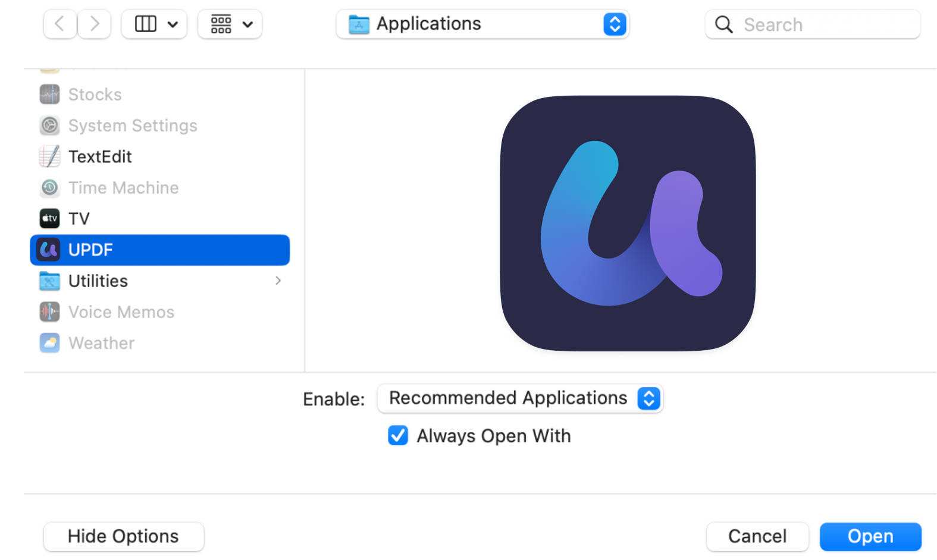Choose the TextEdit app icon
The image size is (937, 560).
coord(49,156)
